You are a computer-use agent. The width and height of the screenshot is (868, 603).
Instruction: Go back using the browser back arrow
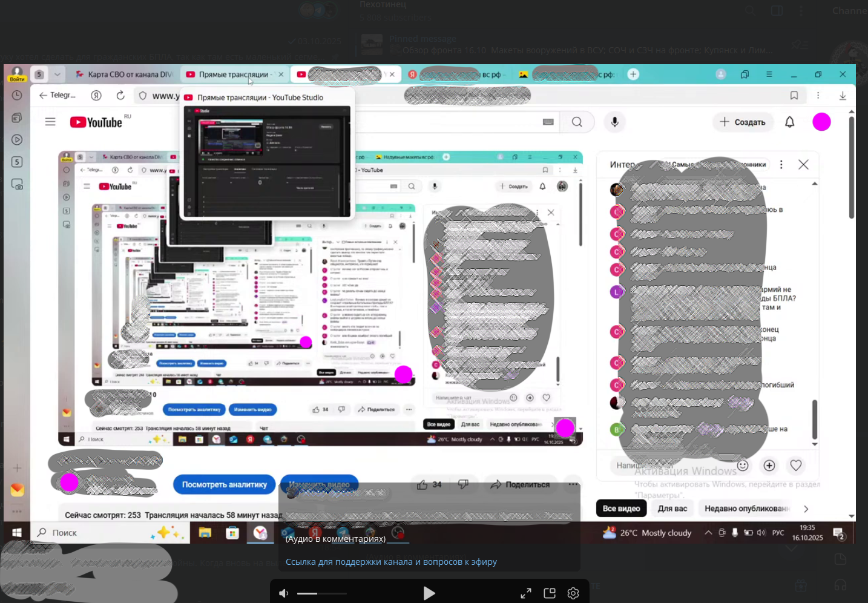coord(43,95)
